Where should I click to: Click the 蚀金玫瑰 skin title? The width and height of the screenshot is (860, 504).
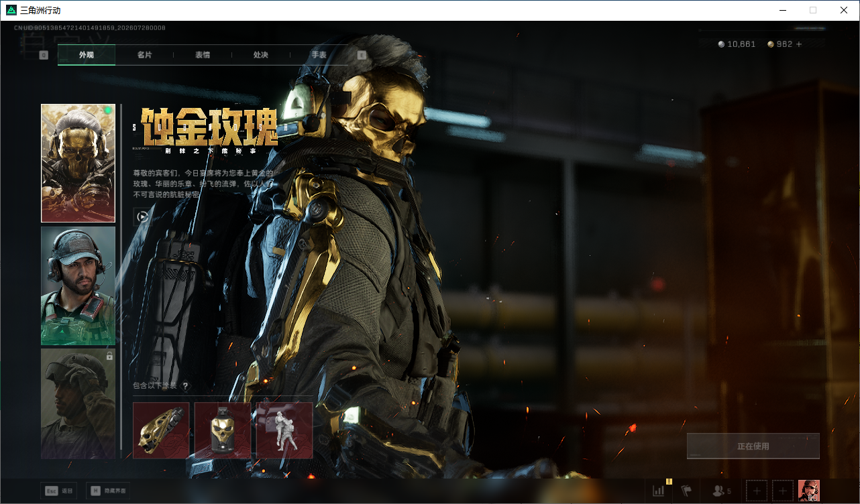tap(210, 127)
